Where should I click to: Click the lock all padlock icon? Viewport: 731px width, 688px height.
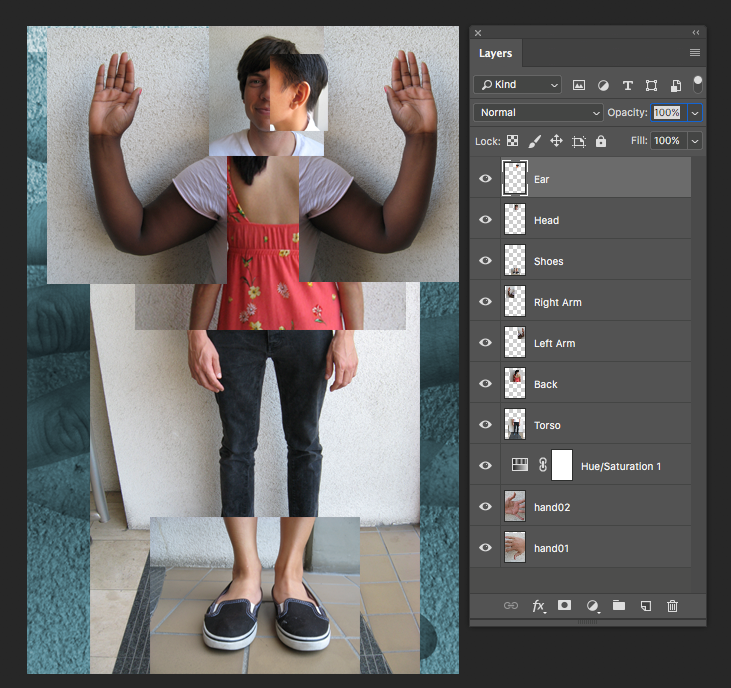tap(601, 141)
